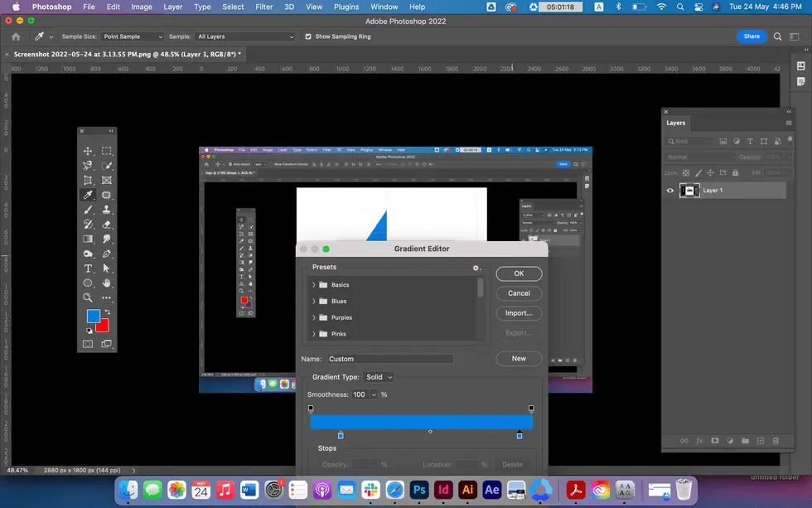The height and width of the screenshot is (508, 812).
Task: Open the Gradient Type Solid dropdown
Action: (x=379, y=377)
